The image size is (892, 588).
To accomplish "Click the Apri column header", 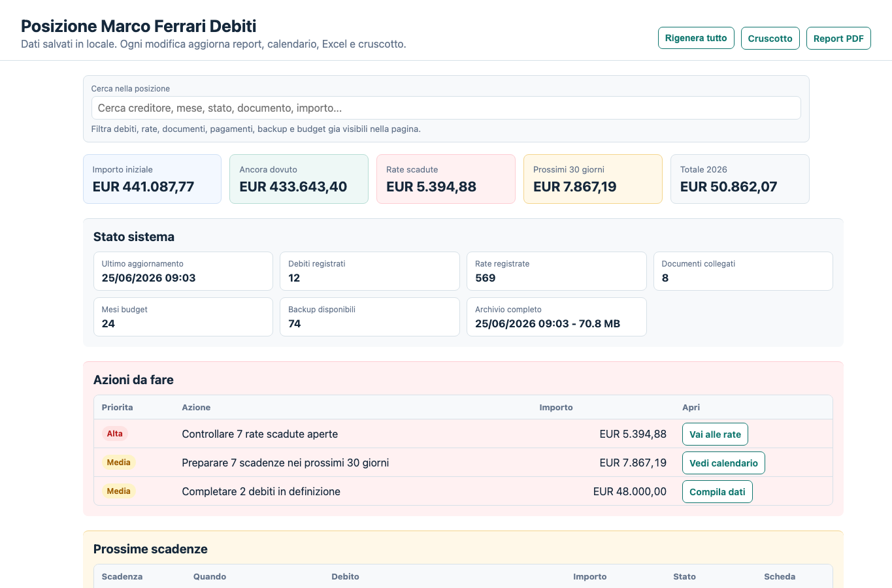I will tap(691, 407).
